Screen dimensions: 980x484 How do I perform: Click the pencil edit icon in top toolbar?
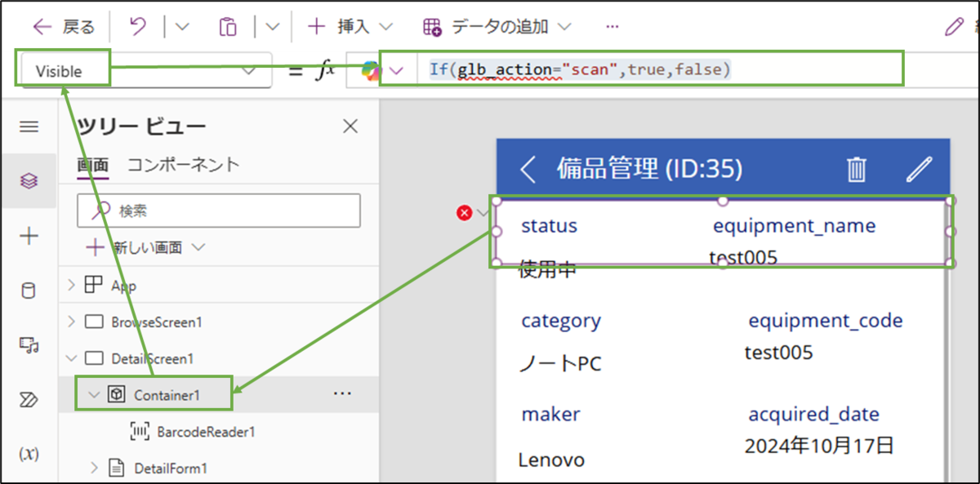pyautogui.click(x=953, y=27)
